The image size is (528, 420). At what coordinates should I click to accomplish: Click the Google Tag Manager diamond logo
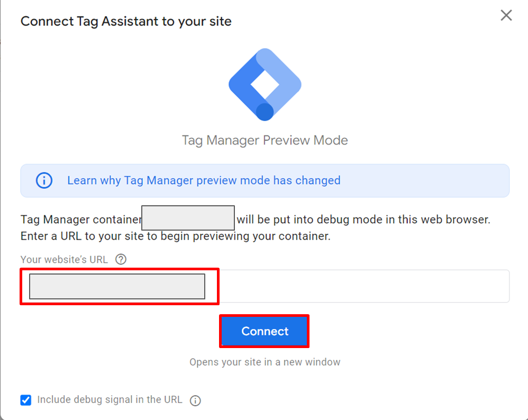click(x=265, y=85)
